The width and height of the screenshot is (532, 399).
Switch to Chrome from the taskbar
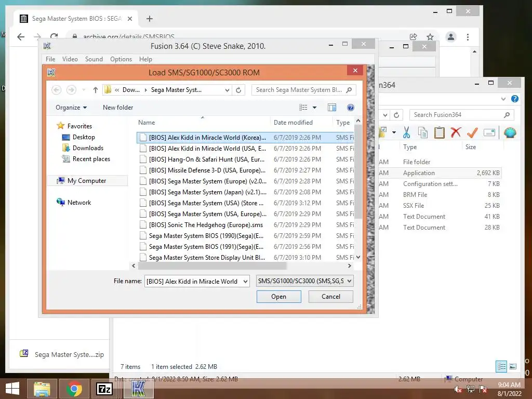click(x=74, y=389)
